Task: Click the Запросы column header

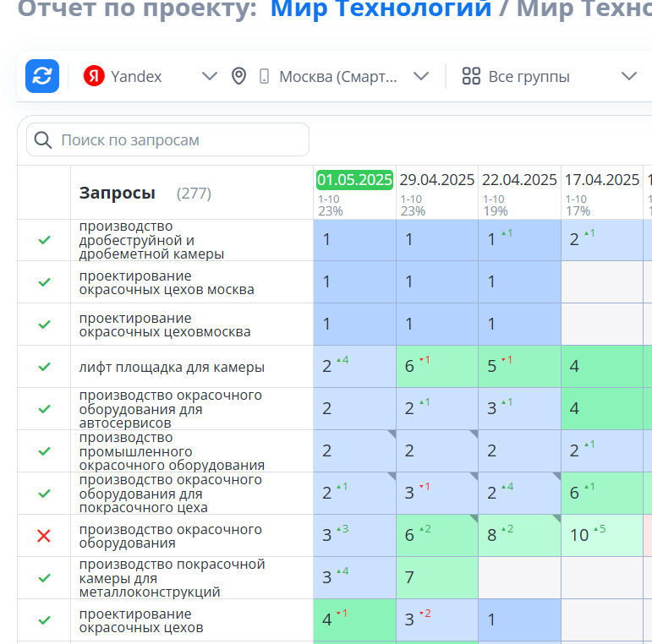Action: [x=118, y=193]
